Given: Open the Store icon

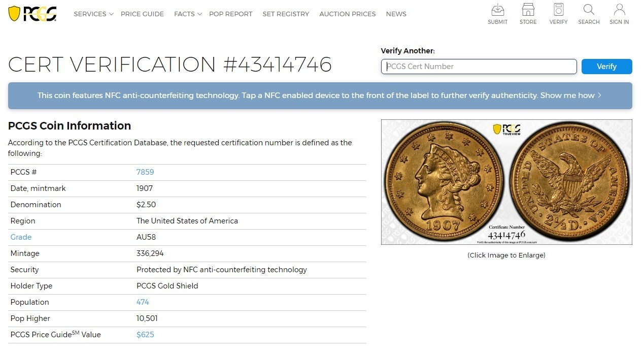Looking at the screenshot, I should point(528,10).
